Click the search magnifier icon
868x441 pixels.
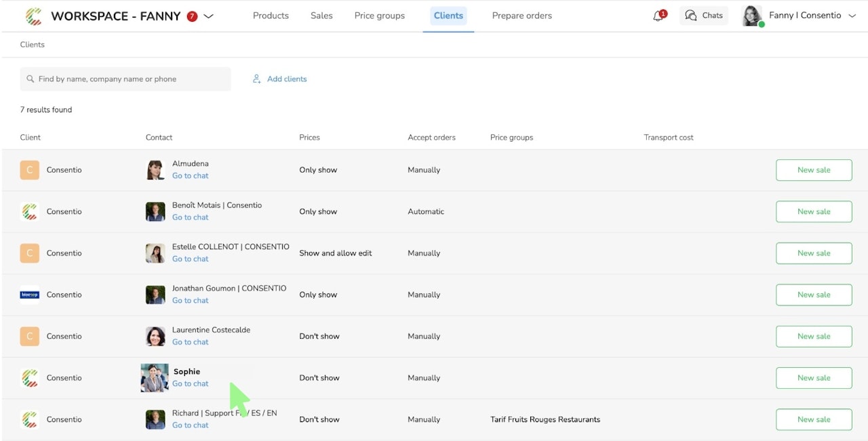tap(31, 79)
